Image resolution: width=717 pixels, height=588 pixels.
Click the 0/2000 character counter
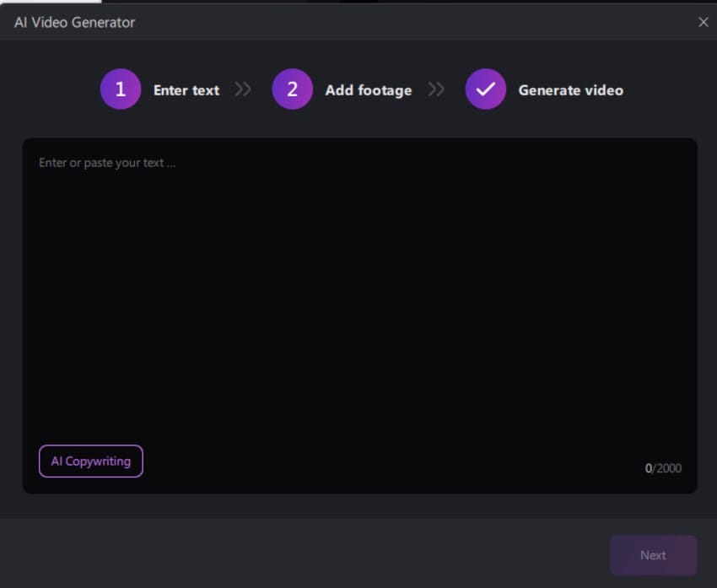coord(663,468)
